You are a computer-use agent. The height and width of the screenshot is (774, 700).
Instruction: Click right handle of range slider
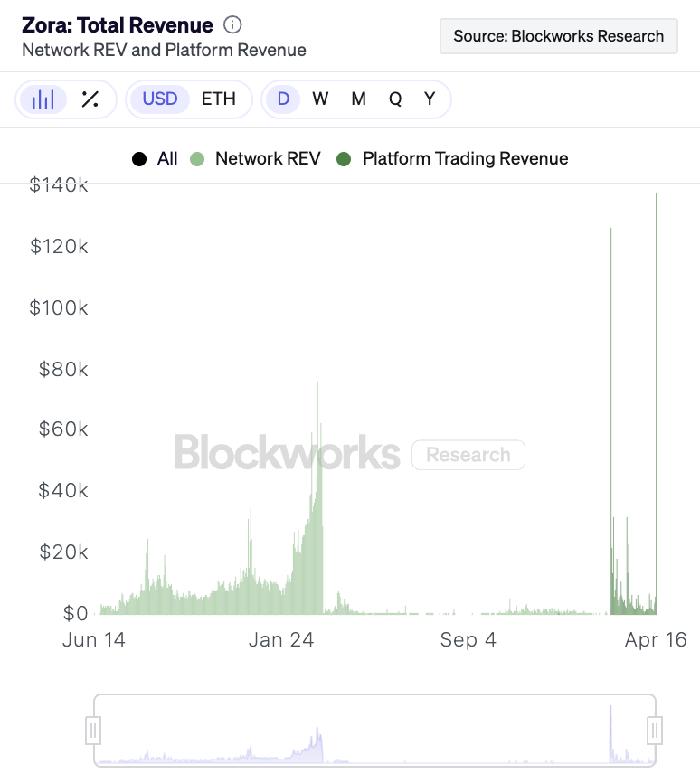[x=656, y=730]
